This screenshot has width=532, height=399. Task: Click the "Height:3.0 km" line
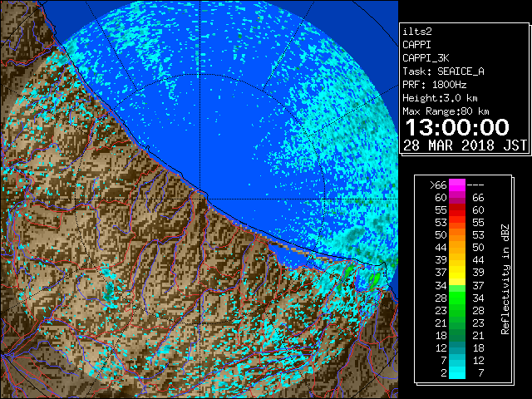(x=440, y=98)
